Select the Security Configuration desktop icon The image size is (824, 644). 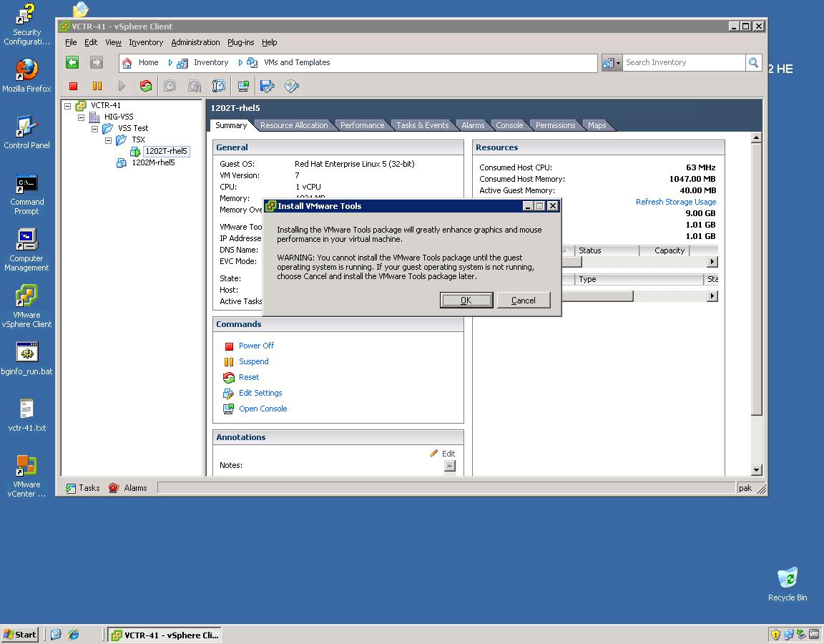click(x=26, y=24)
